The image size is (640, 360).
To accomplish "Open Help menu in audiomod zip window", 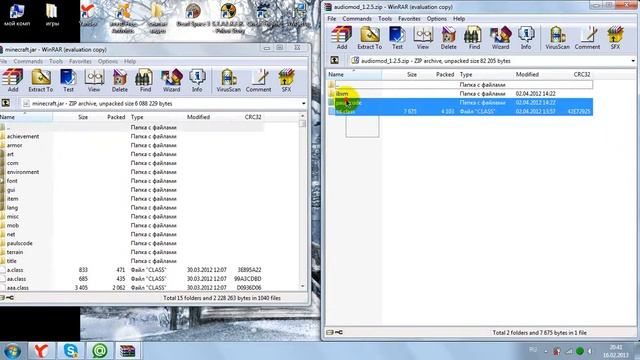I will click(459, 19).
